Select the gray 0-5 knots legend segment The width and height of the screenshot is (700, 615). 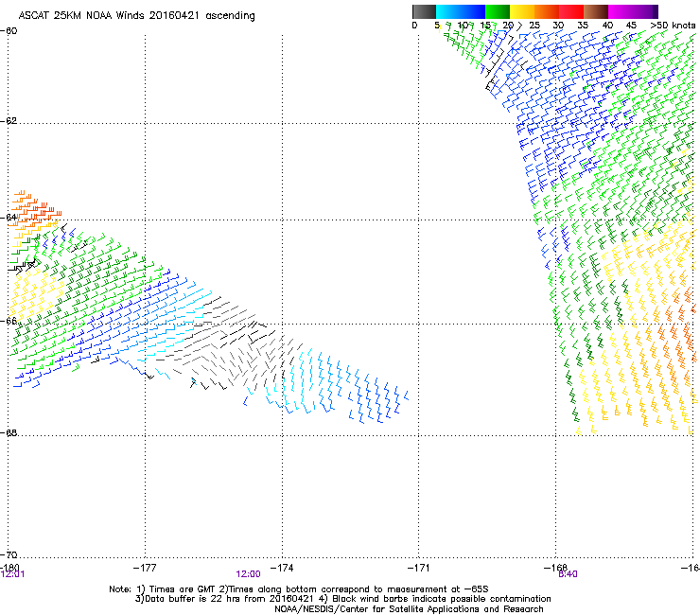(x=424, y=11)
